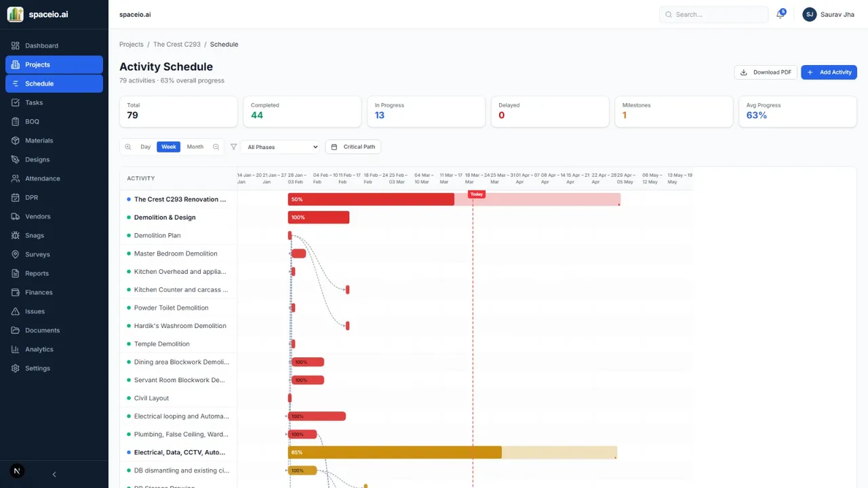This screenshot has height=488, width=868.
Task: Select DB dismantling and existing ci... row
Action: [178, 470]
